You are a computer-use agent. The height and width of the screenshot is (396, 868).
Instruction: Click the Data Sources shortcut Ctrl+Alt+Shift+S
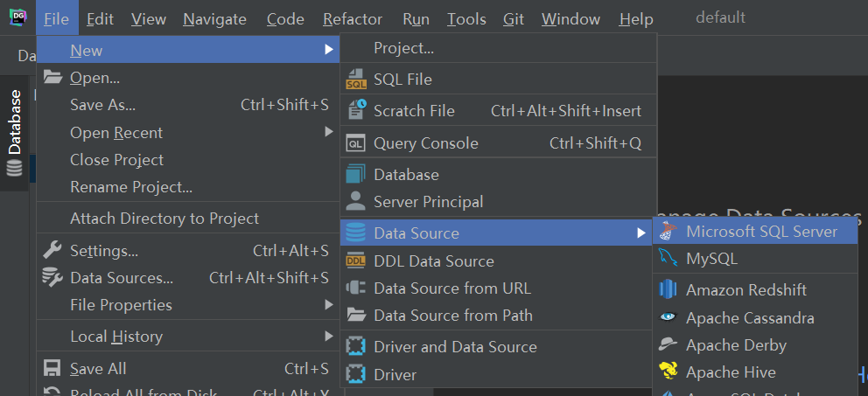[269, 278]
